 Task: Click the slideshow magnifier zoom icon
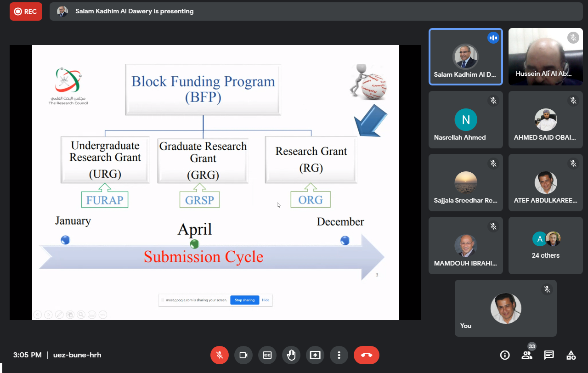[x=81, y=315]
